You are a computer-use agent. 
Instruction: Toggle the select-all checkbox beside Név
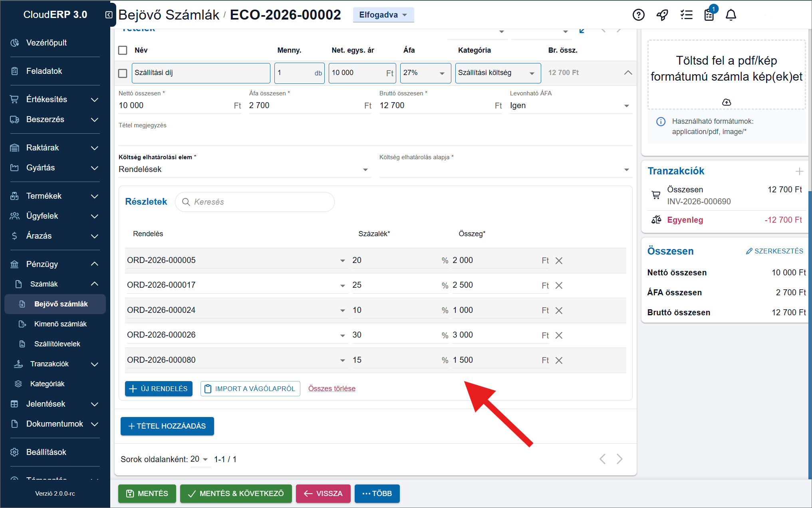123,50
